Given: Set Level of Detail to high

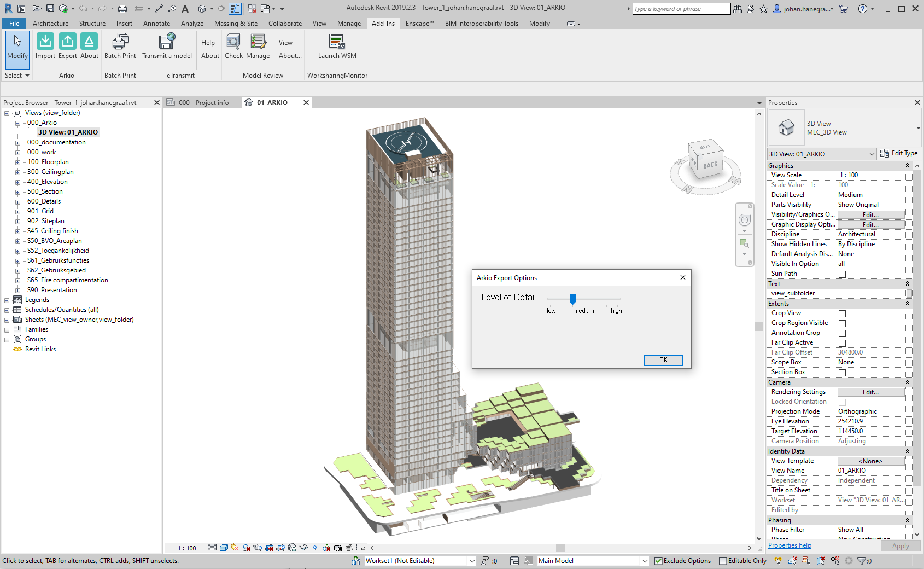Looking at the screenshot, I should tap(616, 311).
